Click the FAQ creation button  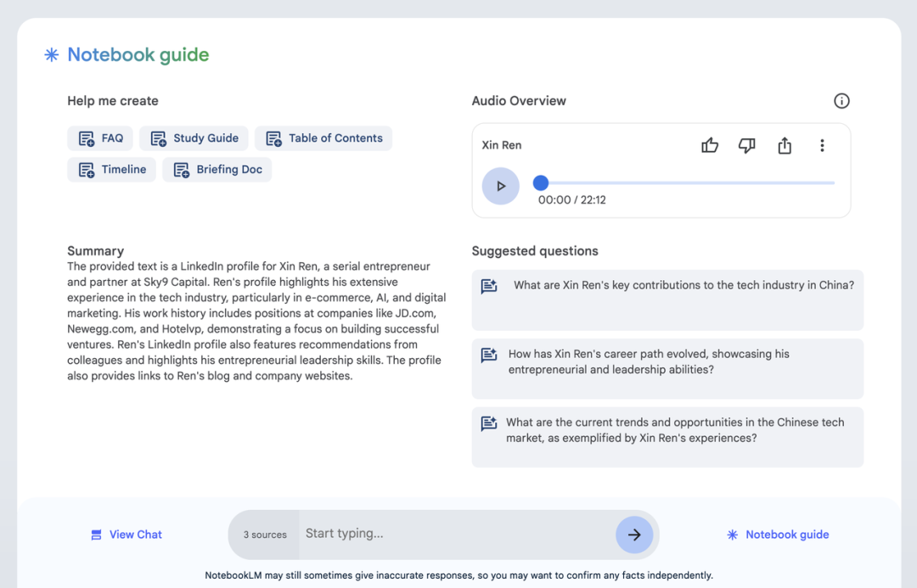pyautogui.click(x=100, y=138)
